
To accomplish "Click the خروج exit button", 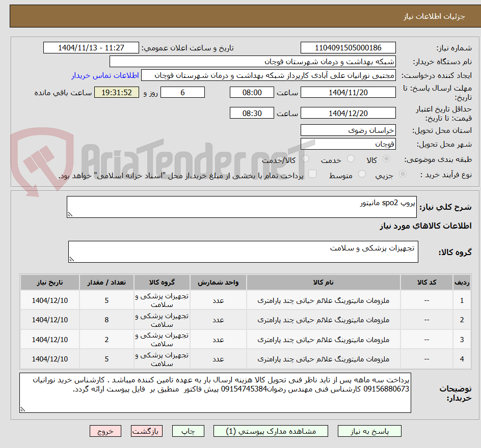I will coord(105,431).
